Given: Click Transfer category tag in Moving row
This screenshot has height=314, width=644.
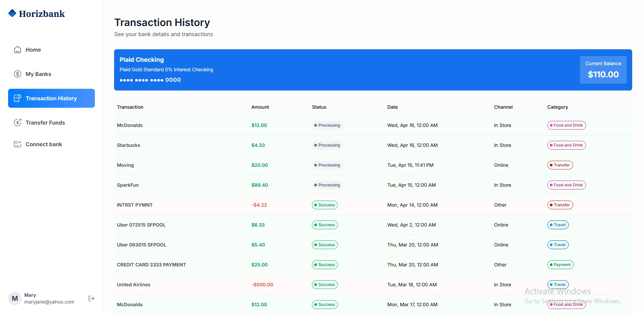Looking at the screenshot, I should click(560, 165).
